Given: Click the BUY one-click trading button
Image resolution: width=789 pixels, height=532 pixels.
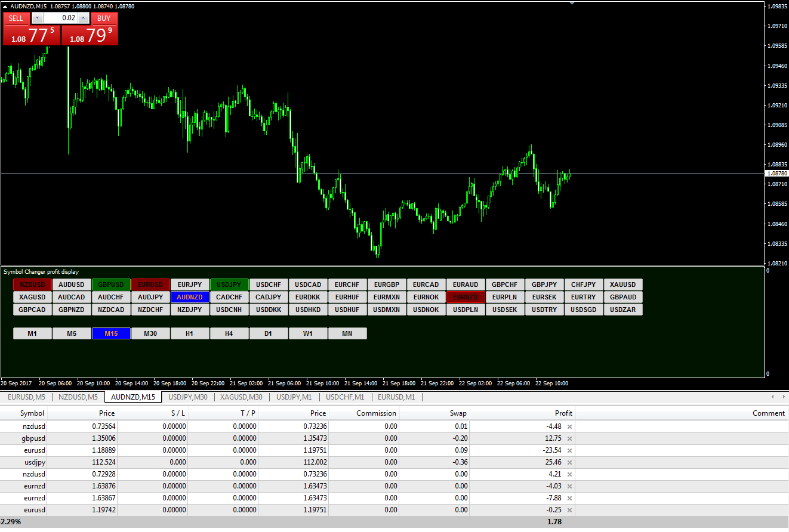Looking at the screenshot, I should [104, 18].
